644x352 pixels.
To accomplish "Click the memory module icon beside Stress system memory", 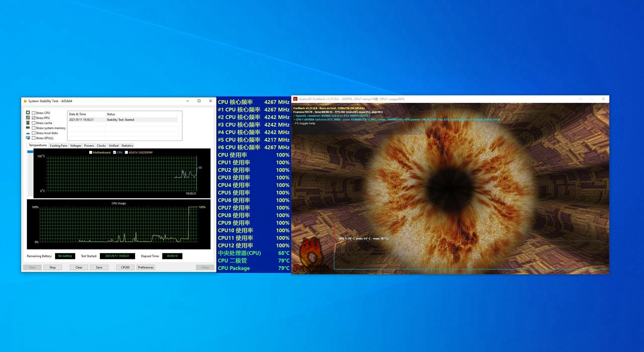I will [x=28, y=128].
